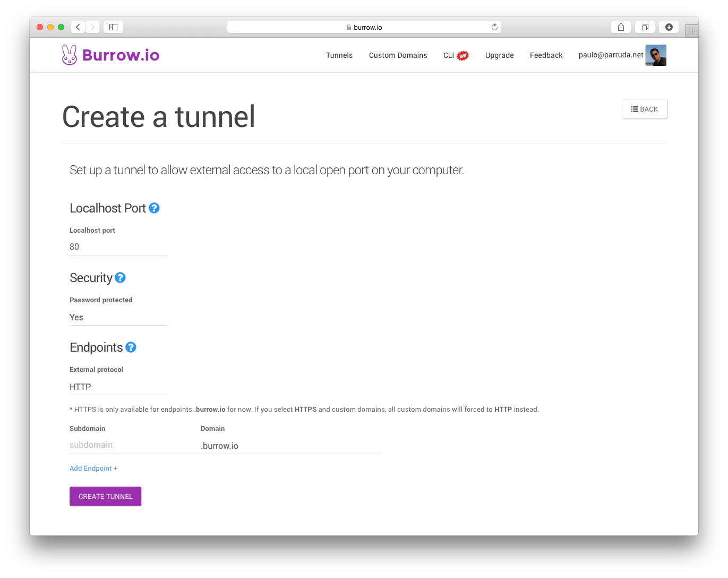Click the Security section help icon
The width and height of the screenshot is (728, 578).
pyautogui.click(x=120, y=278)
